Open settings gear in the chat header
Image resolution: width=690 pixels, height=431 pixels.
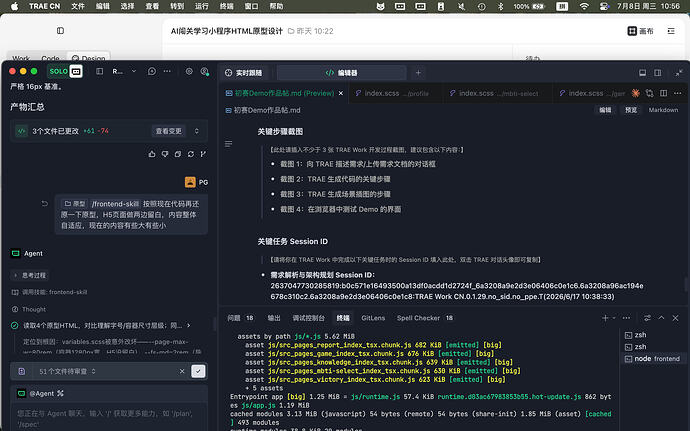point(189,71)
